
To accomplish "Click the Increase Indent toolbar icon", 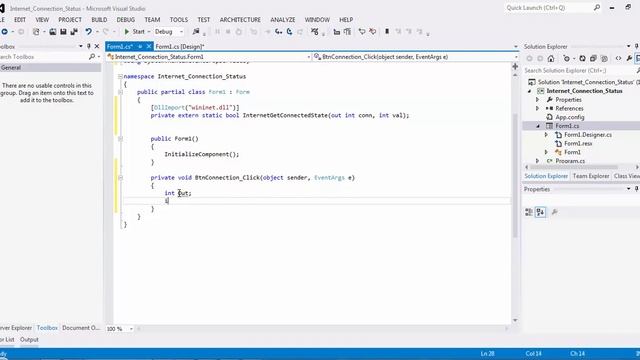I will [347, 31].
